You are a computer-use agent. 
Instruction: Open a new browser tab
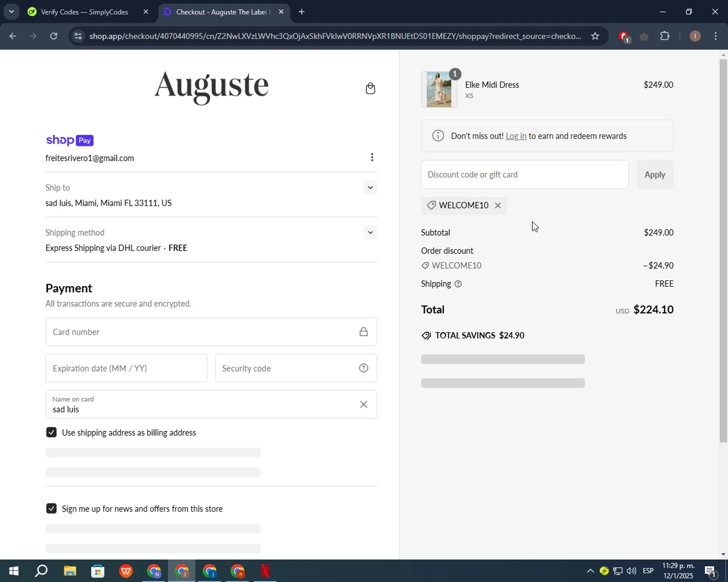click(x=301, y=12)
